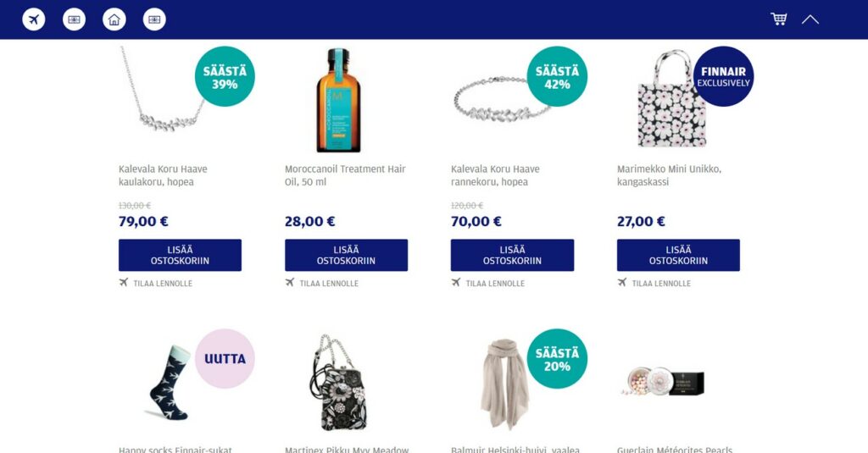Click the Happy Socks sock product image
Screen dimensions: 868x453
click(x=170, y=382)
